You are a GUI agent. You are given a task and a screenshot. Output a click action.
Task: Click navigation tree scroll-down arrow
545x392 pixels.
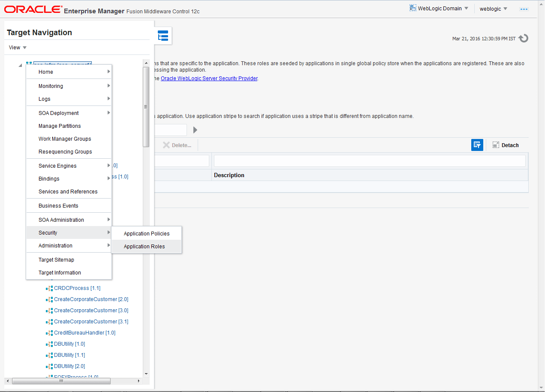click(x=146, y=374)
